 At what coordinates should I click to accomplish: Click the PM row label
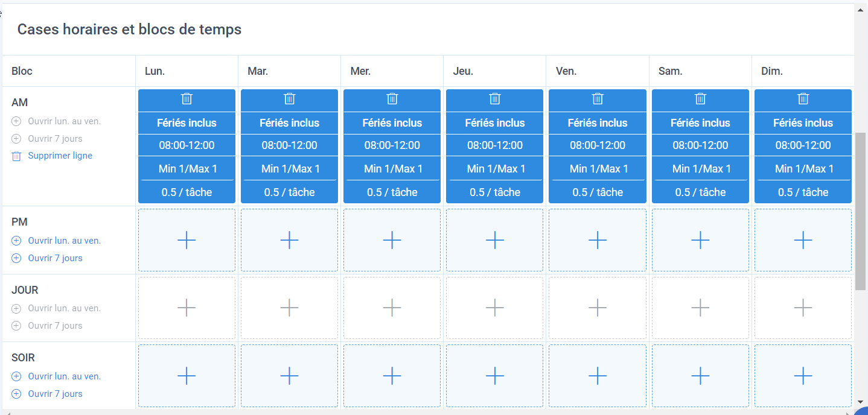coord(19,222)
